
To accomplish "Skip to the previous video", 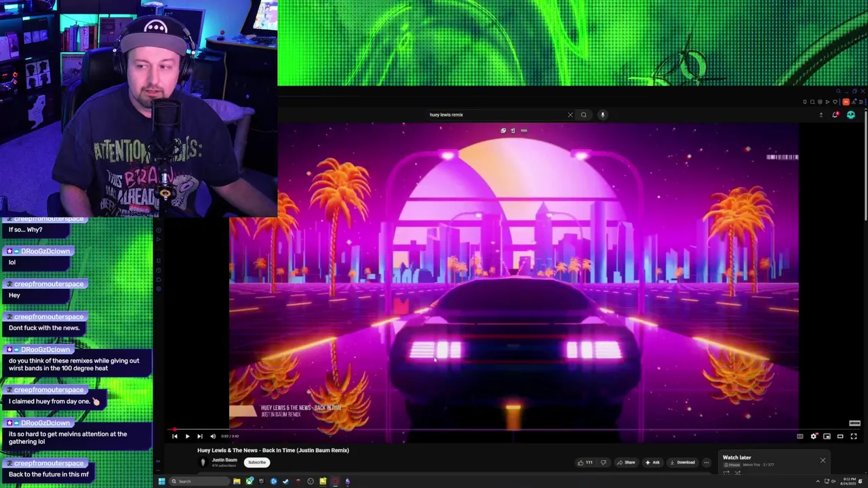I will tap(174, 436).
